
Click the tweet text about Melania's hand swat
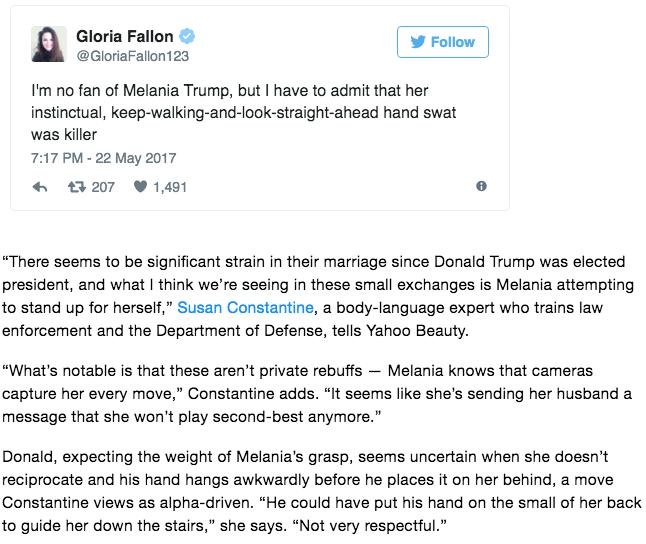(243, 113)
